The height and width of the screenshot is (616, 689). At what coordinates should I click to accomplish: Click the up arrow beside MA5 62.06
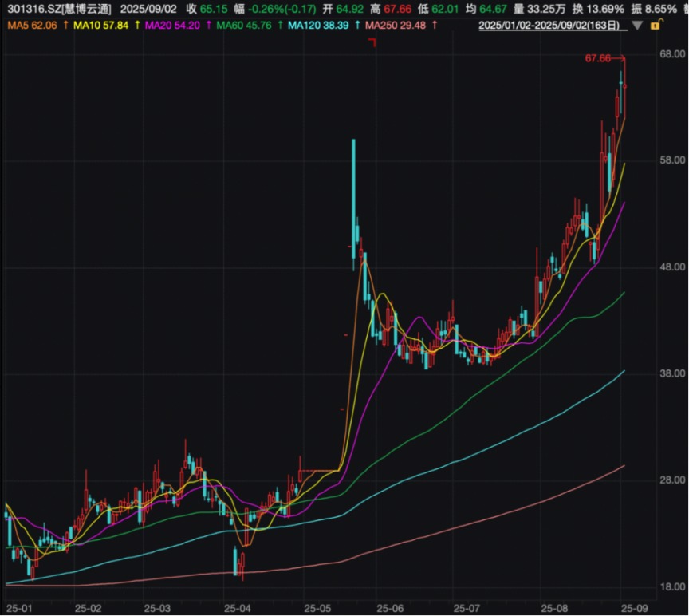65,26
